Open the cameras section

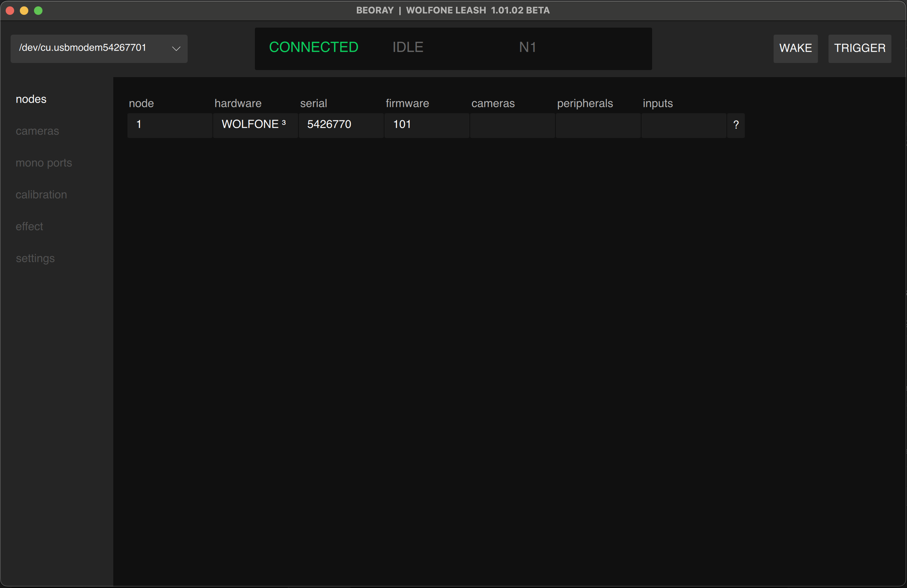pyautogui.click(x=37, y=131)
